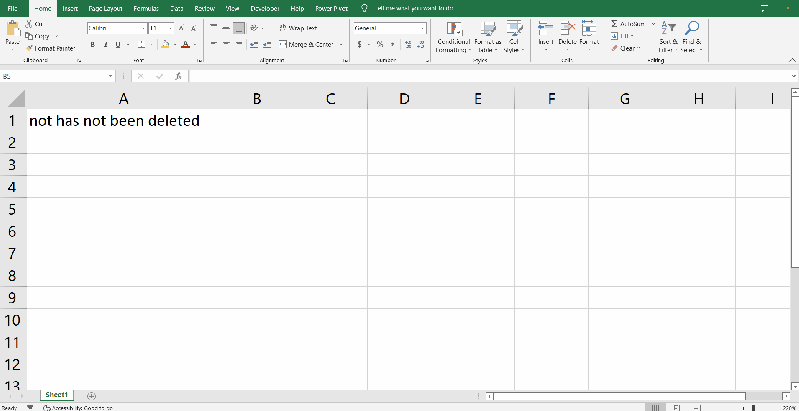Click the Paste clipboard icon
The height and width of the screenshot is (411, 799).
click(x=13, y=30)
